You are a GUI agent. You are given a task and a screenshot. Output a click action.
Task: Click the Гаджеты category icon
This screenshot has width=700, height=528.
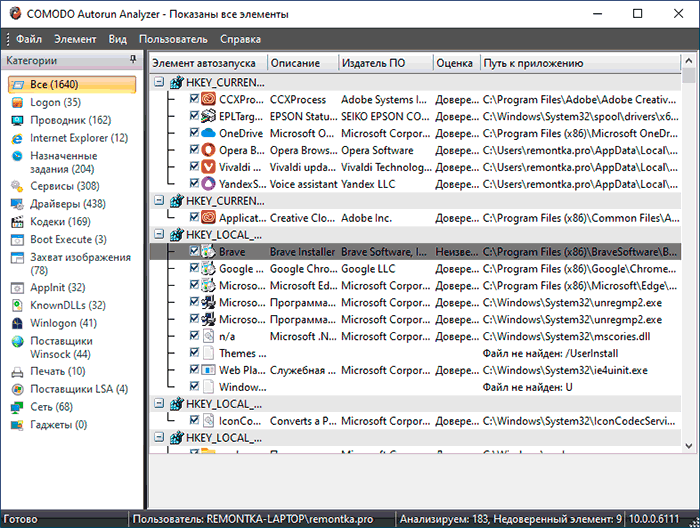coord(17,425)
